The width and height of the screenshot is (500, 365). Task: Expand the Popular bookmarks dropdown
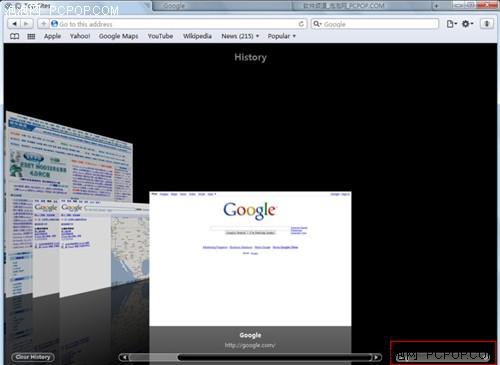[282, 36]
